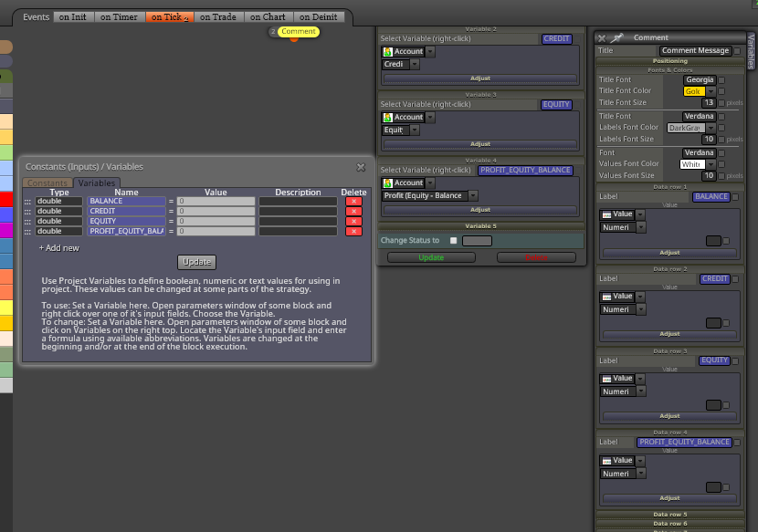This screenshot has height=532, width=758.
Task: Click the Add new variable link
Action: pos(59,248)
